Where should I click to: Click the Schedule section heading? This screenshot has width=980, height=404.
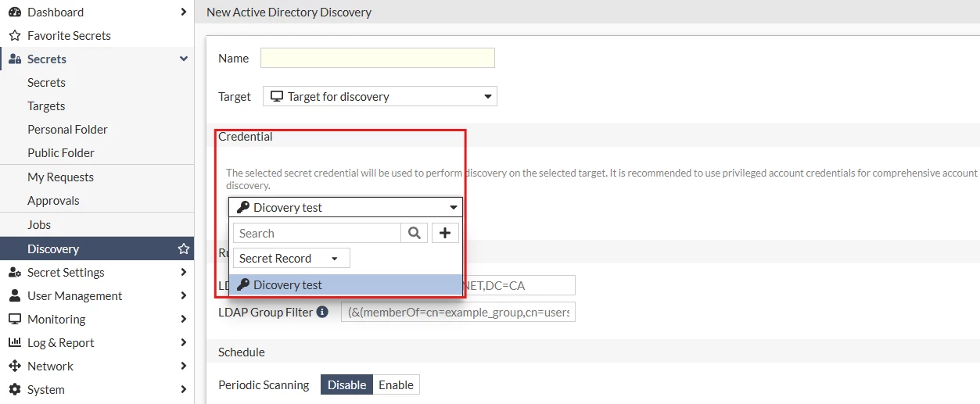pos(242,352)
